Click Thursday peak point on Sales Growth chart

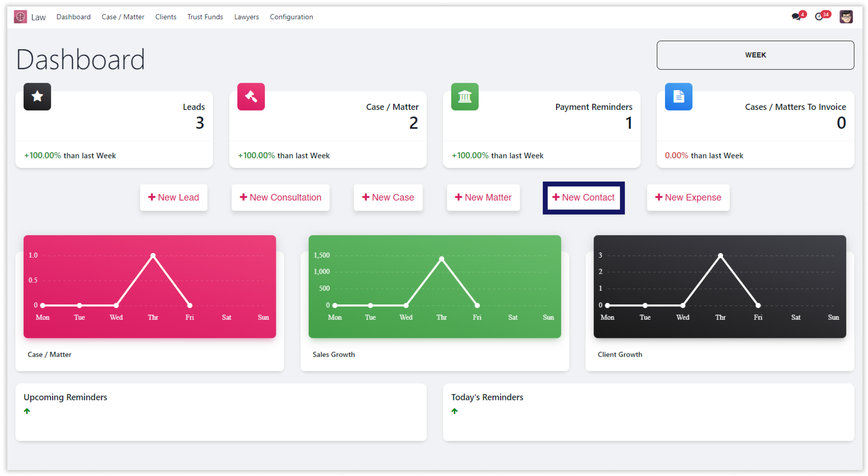(442, 259)
